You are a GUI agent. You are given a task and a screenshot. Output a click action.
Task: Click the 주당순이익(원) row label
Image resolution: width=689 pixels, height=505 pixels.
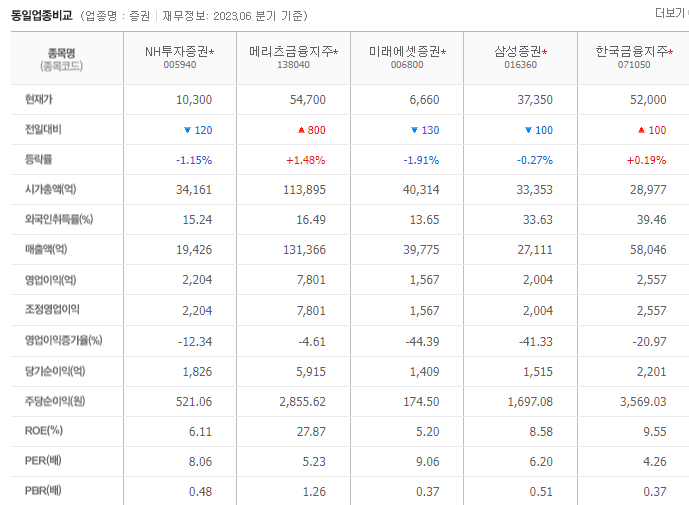[x=55, y=401]
